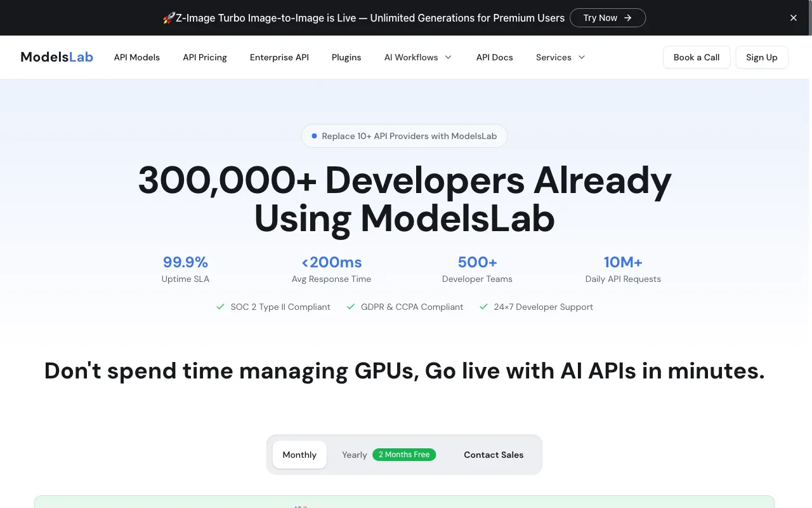Open the ModelsLab logo home link
Image resolution: width=812 pixels, height=508 pixels.
[x=57, y=57]
